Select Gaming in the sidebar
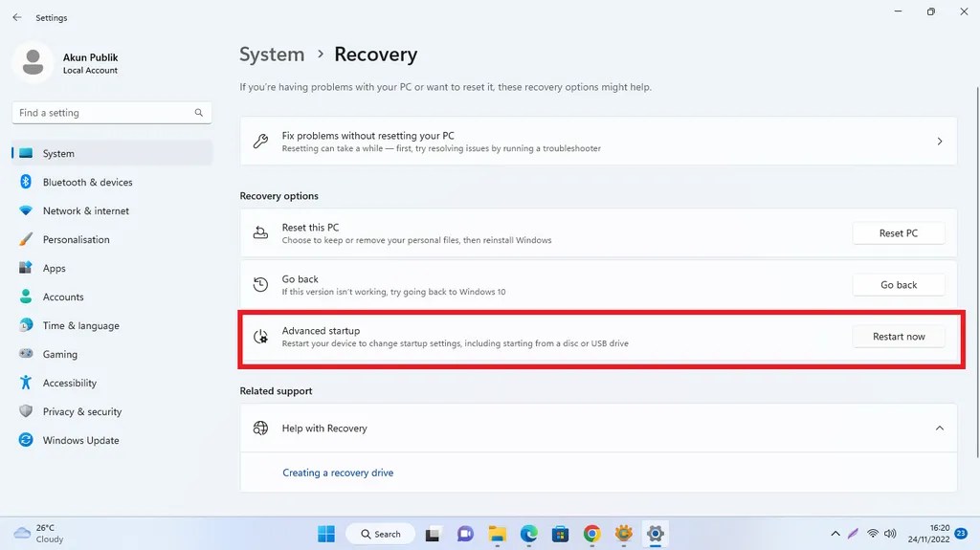980x550 pixels. [112, 354]
